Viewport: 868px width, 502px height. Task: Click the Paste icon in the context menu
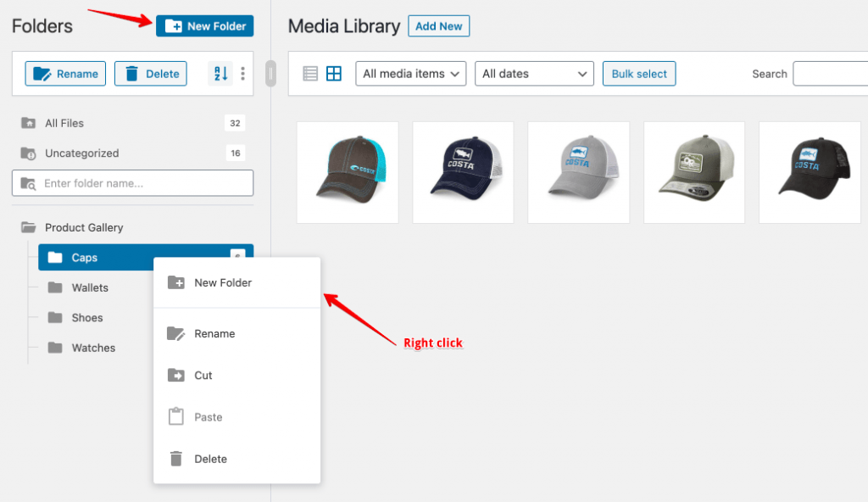178,416
